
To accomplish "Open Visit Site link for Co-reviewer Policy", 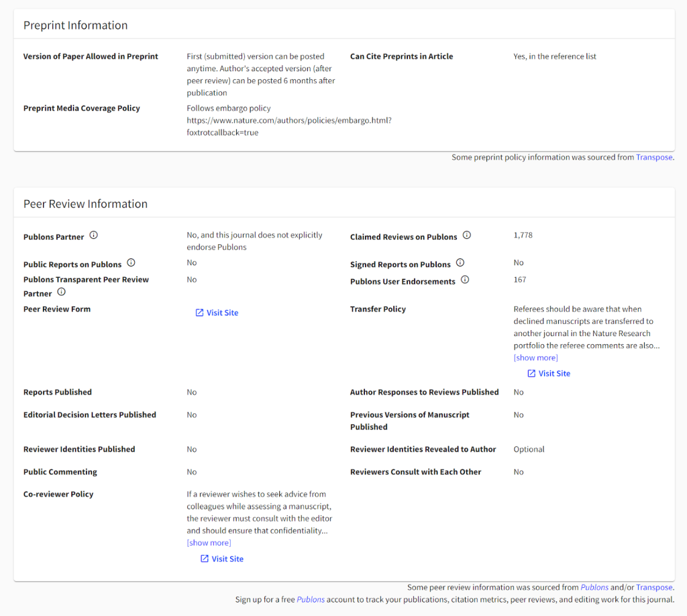I will (x=227, y=559).
